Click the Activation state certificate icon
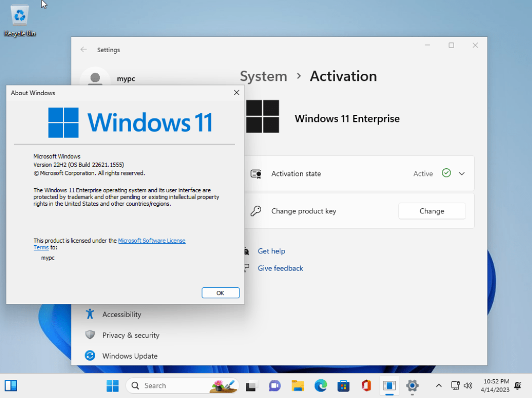Screen dimensions: 532x398 click(256, 174)
